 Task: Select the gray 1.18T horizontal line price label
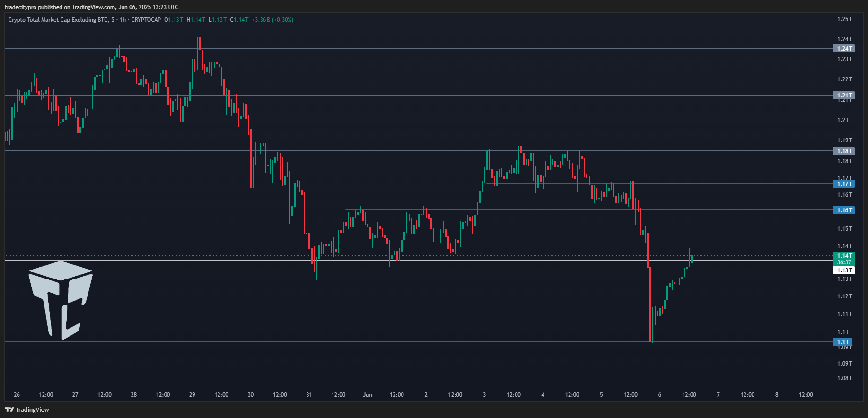(844, 151)
